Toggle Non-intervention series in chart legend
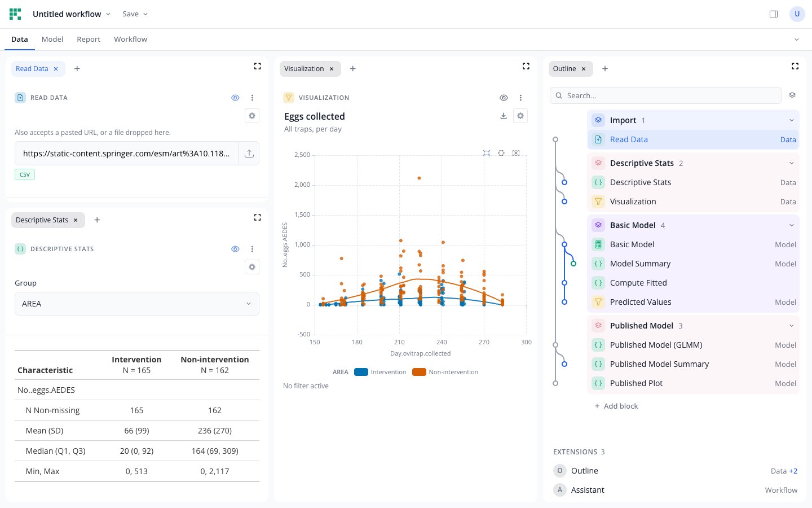The image size is (812, 508). click(445, 372)
